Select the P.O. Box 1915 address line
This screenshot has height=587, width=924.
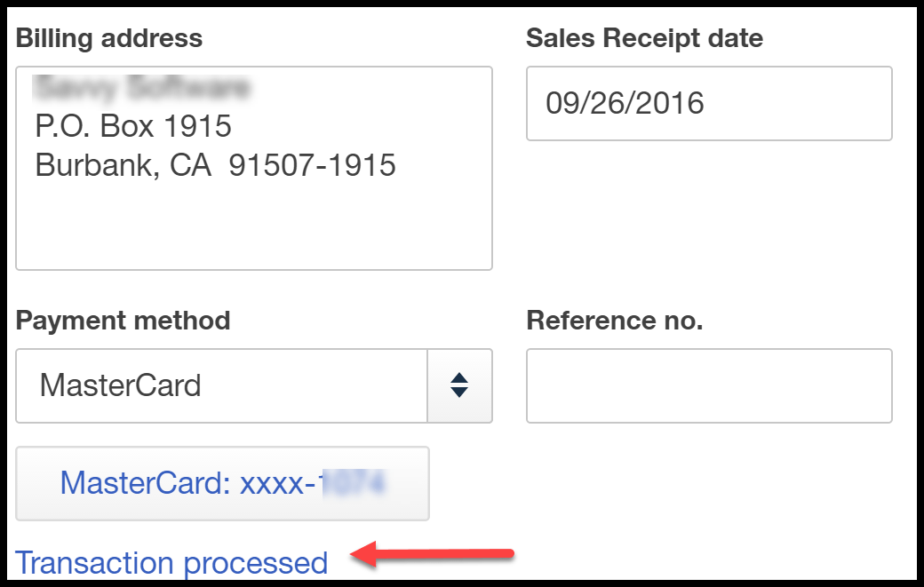pyautogui.click(x=135, y=125)
